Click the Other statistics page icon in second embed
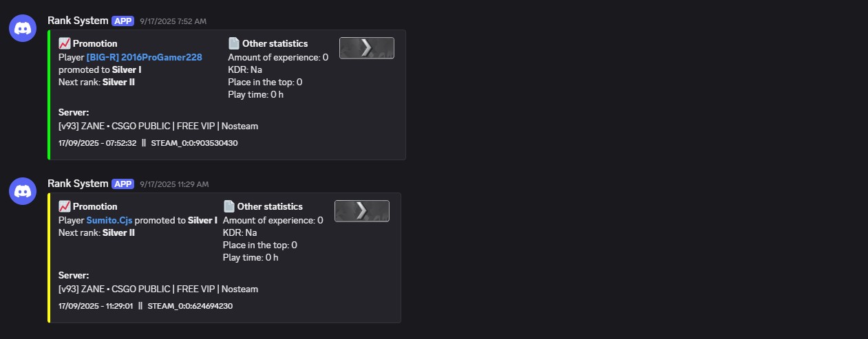 click(229, 207)
